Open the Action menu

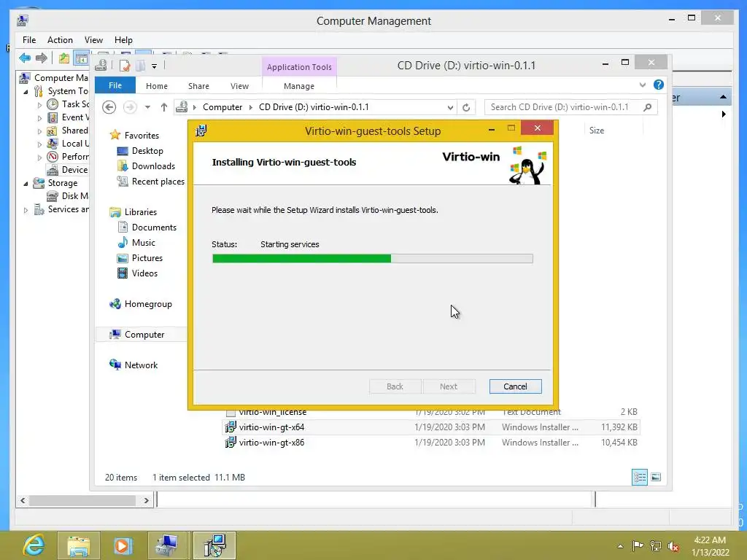click(x=60, y=40)
